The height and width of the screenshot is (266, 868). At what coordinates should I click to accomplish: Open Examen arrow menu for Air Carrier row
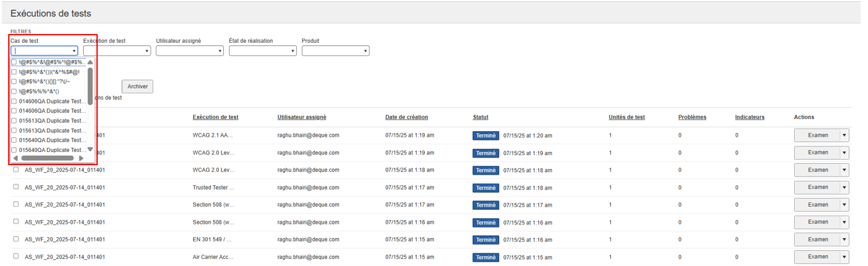point(845,257)
